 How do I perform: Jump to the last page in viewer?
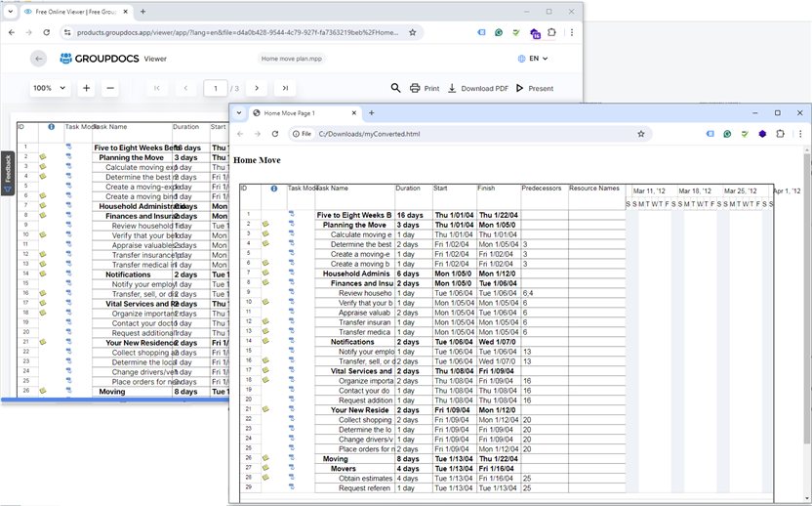pos(285,88)
